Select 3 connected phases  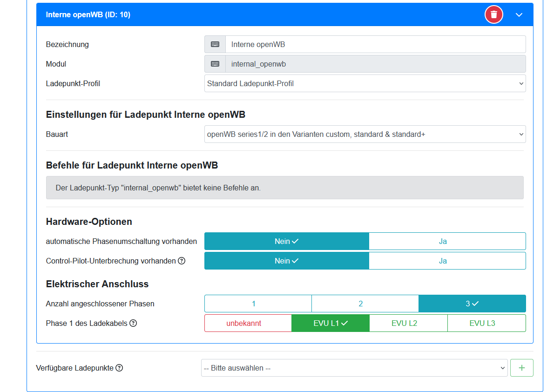point(472,304)
